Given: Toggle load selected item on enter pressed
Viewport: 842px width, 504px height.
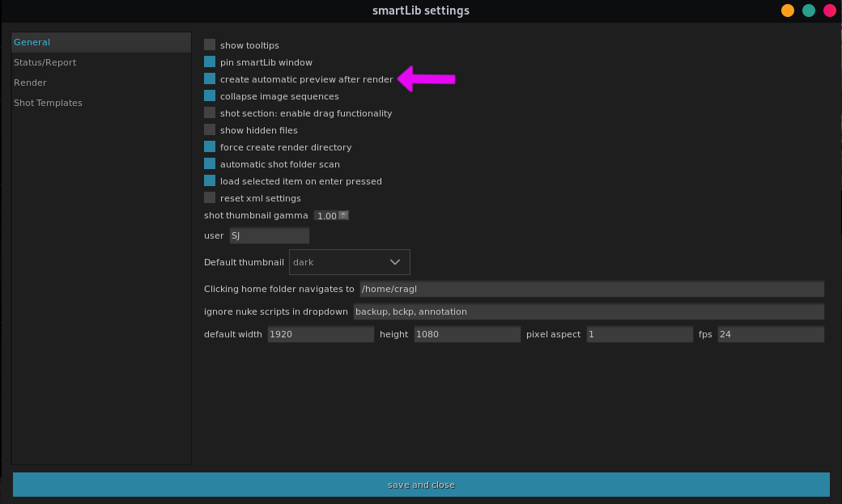Looking at the screenshot, I should (x=210, y=181).
